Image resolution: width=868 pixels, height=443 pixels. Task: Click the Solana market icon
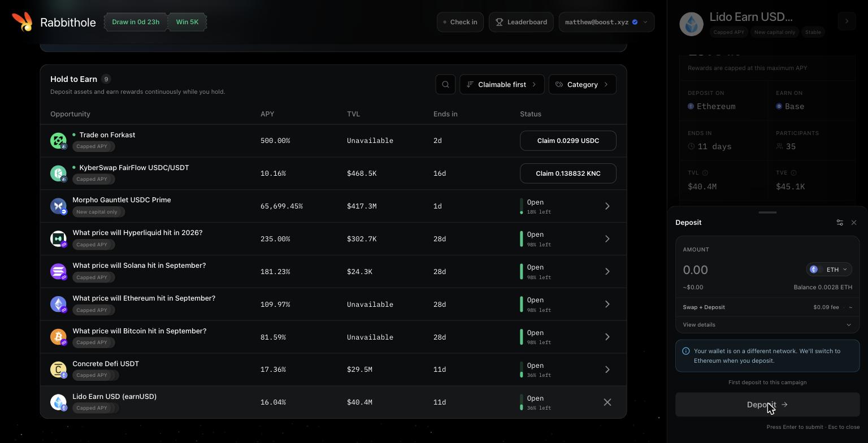(58, 271)
